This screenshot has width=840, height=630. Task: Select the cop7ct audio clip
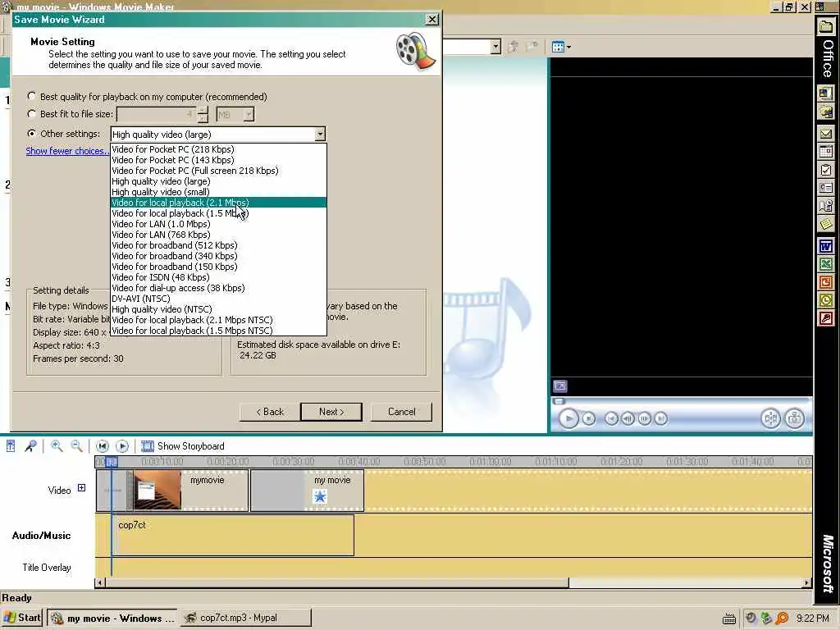click(232, 535)
